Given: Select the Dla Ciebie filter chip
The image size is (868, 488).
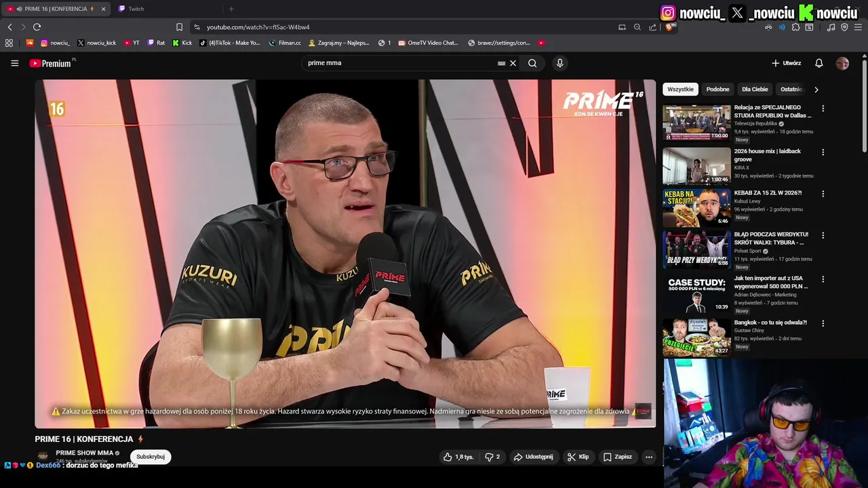Looking at the screenshot, I should pyautogui.click(x=755, y=89).
